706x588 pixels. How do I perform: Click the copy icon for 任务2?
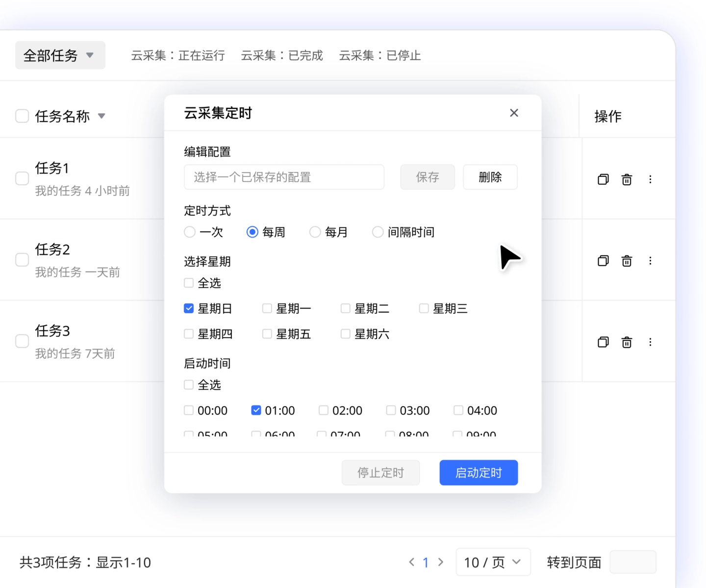click(603, 261)
